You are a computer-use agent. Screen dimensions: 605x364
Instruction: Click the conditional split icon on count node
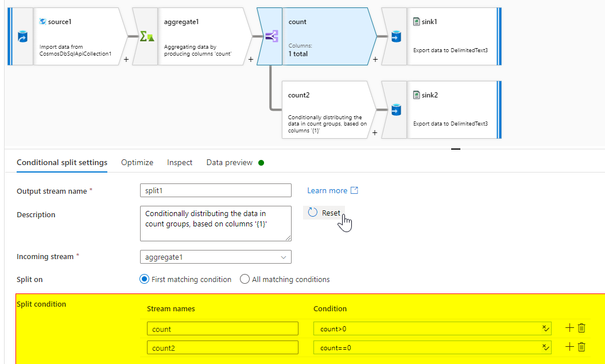click(270, 37)
